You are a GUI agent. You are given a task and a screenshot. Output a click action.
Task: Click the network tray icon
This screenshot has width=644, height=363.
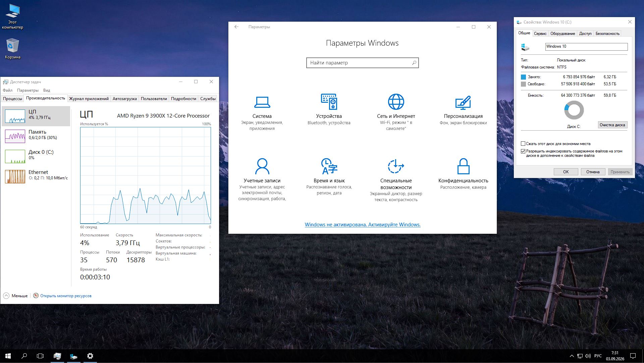580,356
